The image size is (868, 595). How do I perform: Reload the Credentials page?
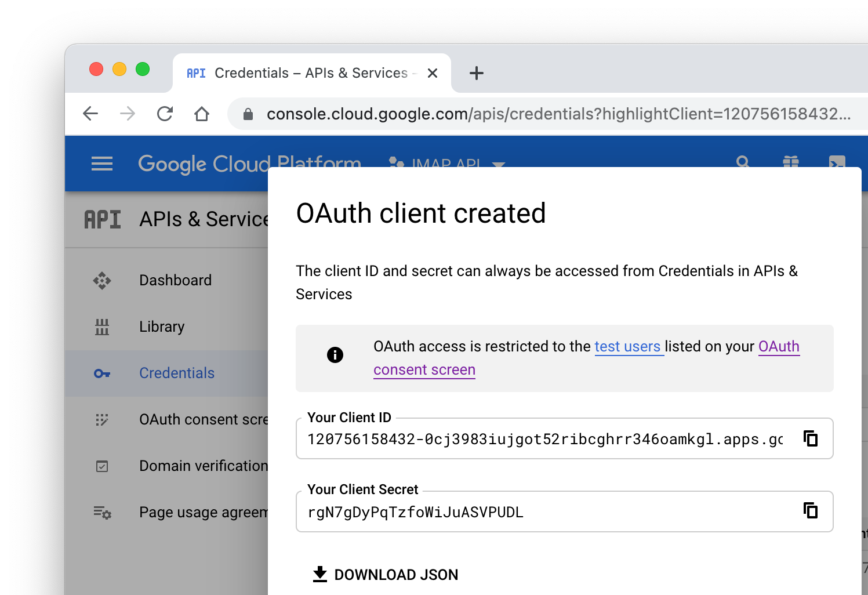[x=165, y=114]
